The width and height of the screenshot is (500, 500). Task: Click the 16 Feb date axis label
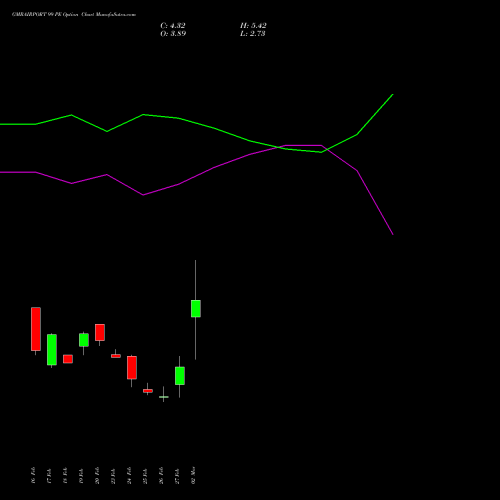click(x=33, y=475)
